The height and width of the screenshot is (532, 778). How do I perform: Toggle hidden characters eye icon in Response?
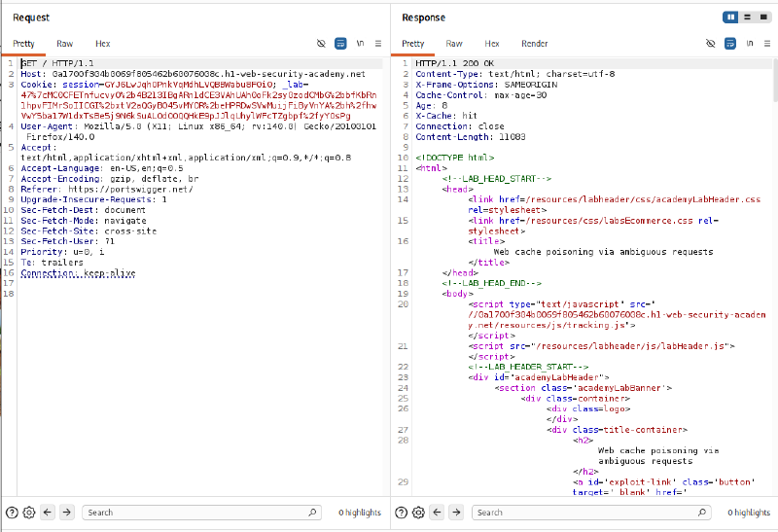click(x=711, y=44)
